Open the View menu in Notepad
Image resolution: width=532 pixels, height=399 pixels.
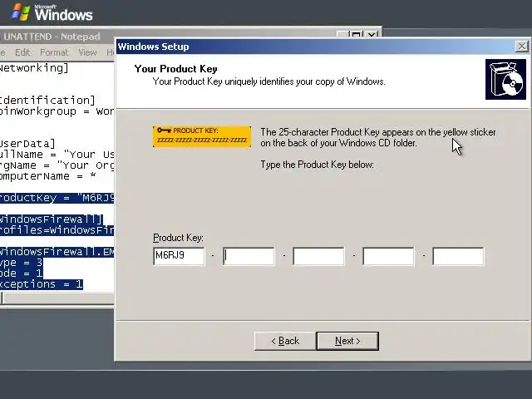point(87,52)
